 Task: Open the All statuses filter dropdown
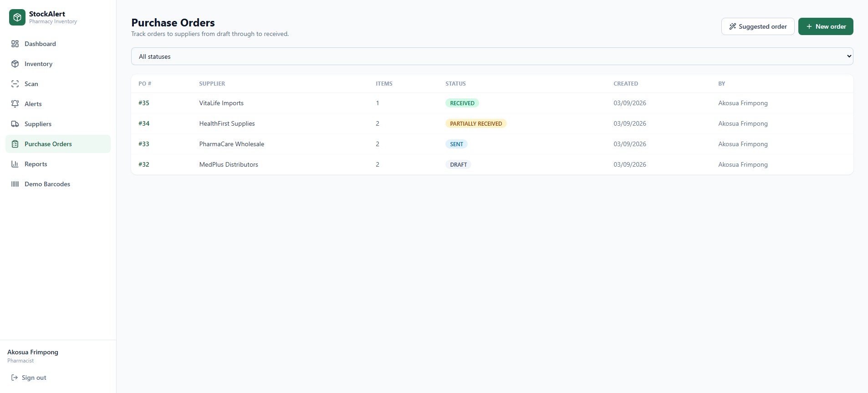click(x=492, y=56)
